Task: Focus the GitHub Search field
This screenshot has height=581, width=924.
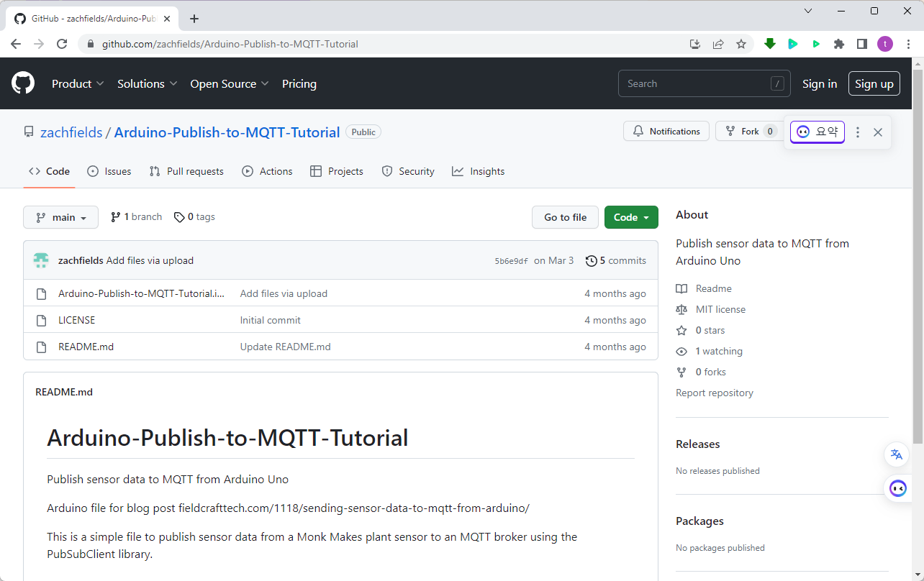Action: coord(704,83)
